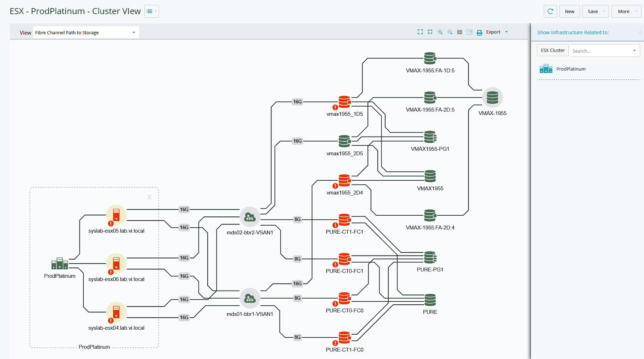The height and width of the screenshot is (359, 644).
Task: Click the VMAX-1955:FA-1D:5 port node
Action: click(x=430, y=58)
